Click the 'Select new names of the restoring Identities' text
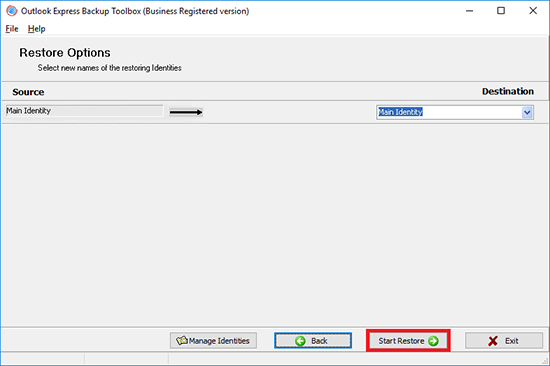Screen dimensions: 550x366 [x=109, y=68]
